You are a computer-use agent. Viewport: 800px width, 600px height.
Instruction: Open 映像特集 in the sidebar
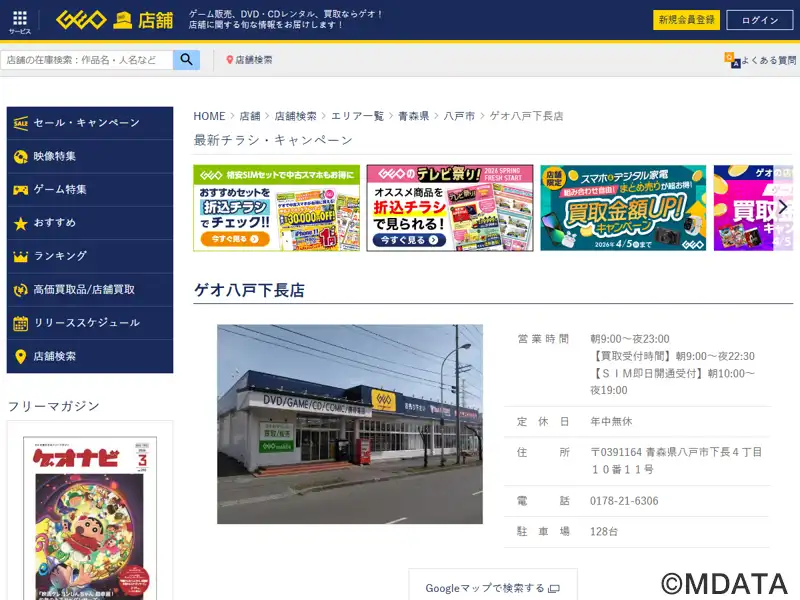pyautogui.click(x=90, y=157)
